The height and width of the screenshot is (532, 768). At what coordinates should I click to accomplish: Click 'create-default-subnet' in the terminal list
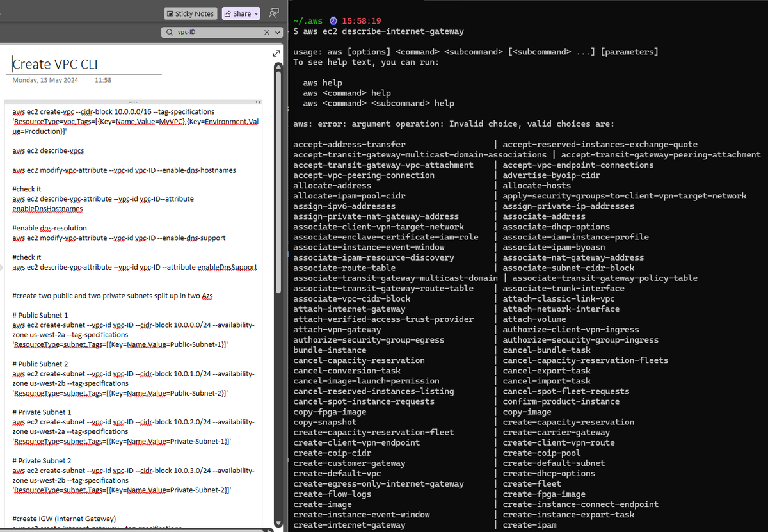click(x=554, y=463)
